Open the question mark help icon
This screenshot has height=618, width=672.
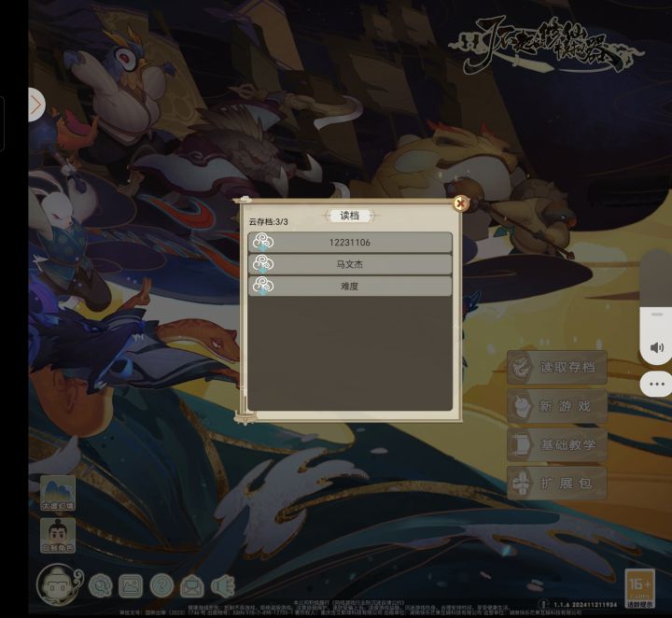(161, 585)
